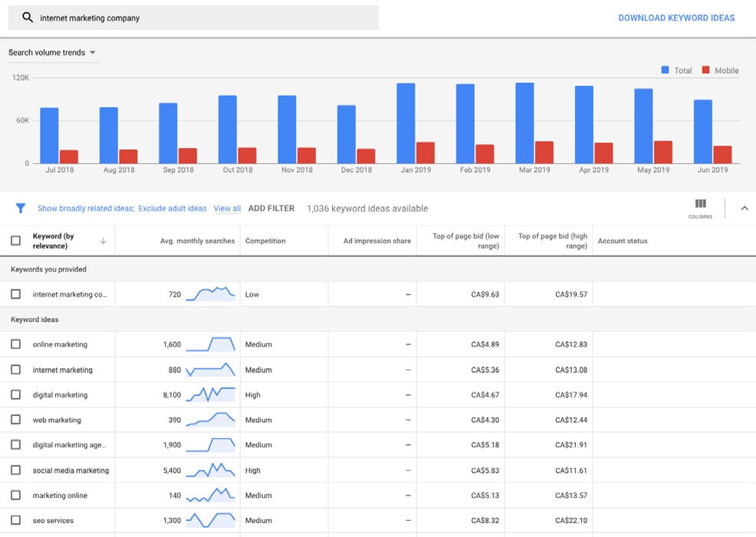The width and height of the screenshot is (756, 537).
Task: Toggle the select-all keywords checkbox
Action: (x=16, y=240)
